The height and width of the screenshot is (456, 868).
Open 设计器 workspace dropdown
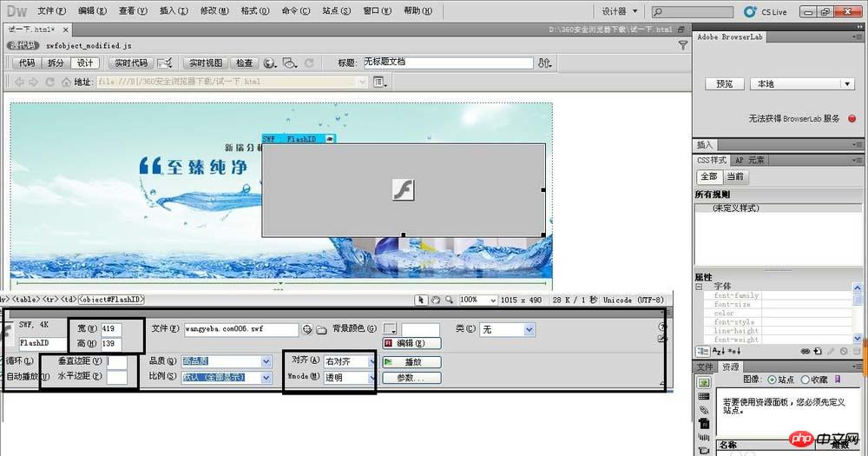tap(620, 11)
